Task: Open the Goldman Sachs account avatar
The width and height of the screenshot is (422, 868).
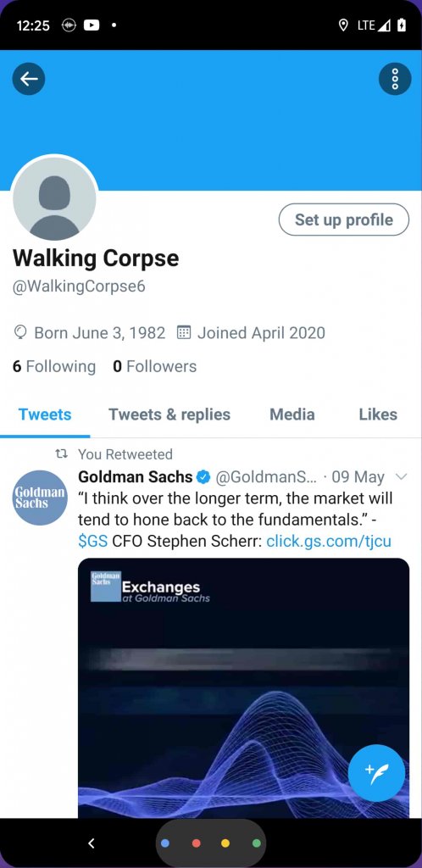Action: (x=40, y=497)
